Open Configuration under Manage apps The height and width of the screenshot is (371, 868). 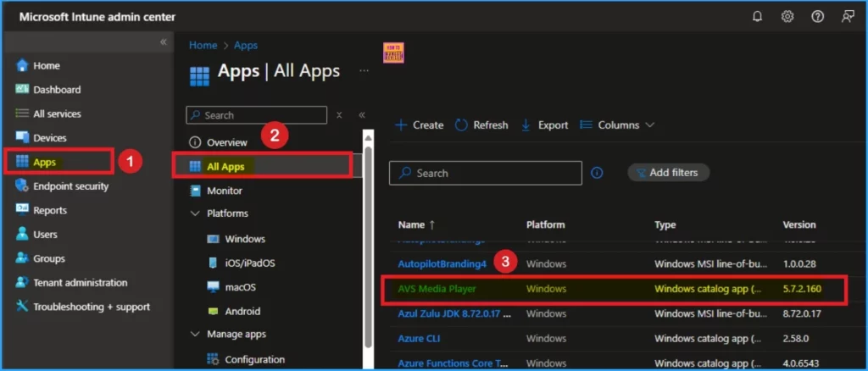254,359
